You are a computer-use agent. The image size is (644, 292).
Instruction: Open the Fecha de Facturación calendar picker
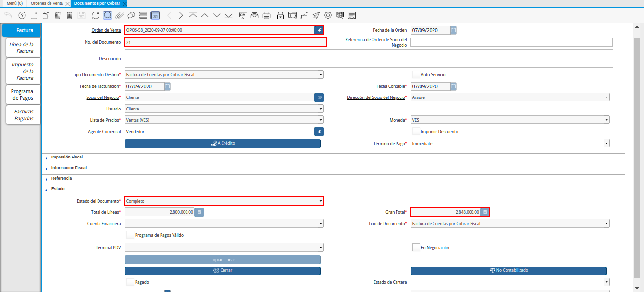tap(167, 86)
